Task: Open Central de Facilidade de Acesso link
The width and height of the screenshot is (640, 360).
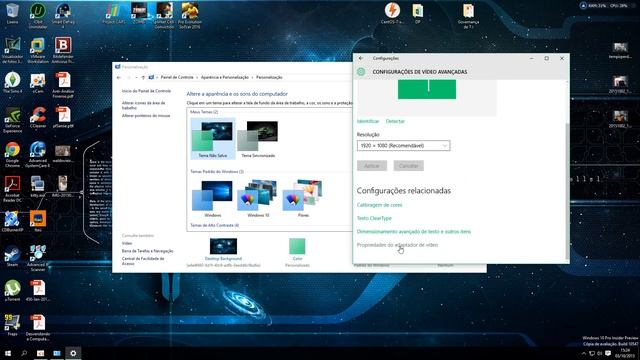Action: (143, 261)
